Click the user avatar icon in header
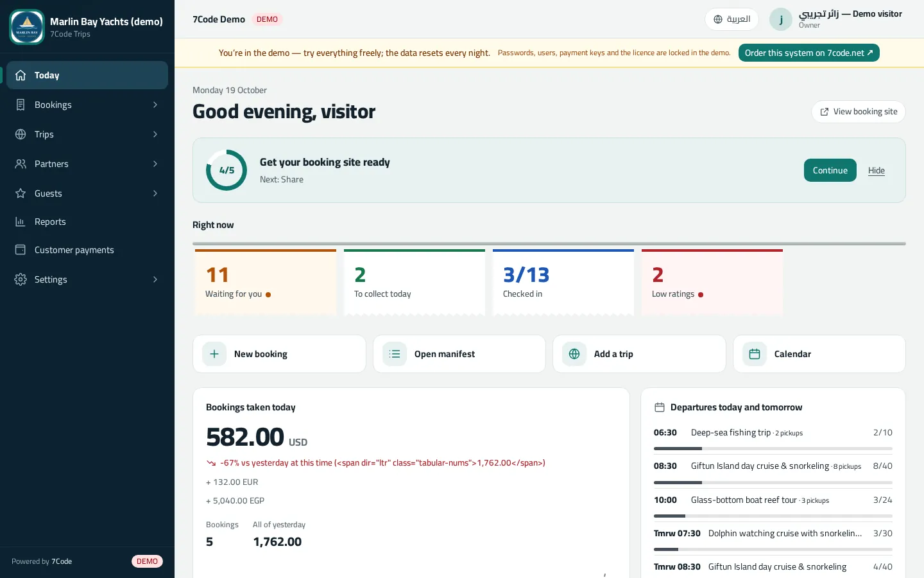The width and height of the screenshot is (924, 578). (781, 19)
